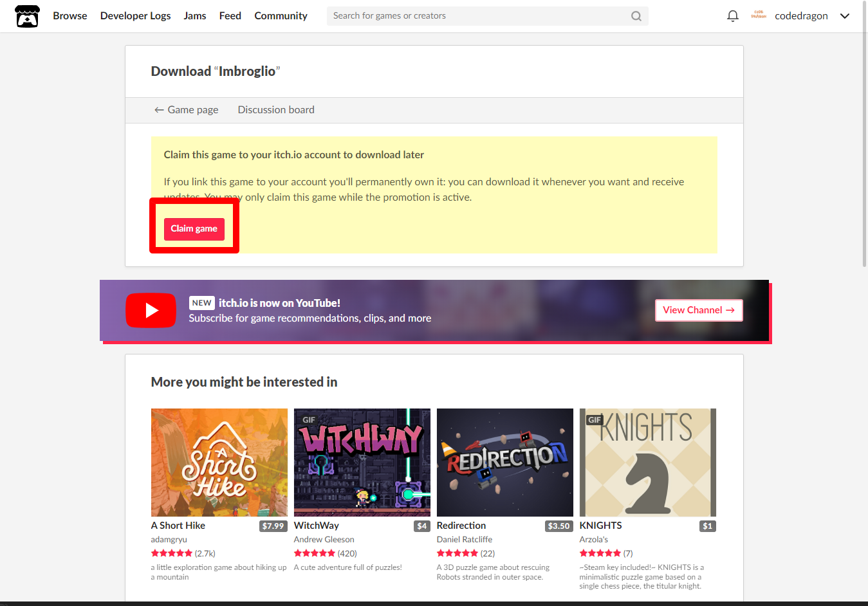
Task: Open the notifications bell
Action: pyautogui.click(x=732, y=16)
